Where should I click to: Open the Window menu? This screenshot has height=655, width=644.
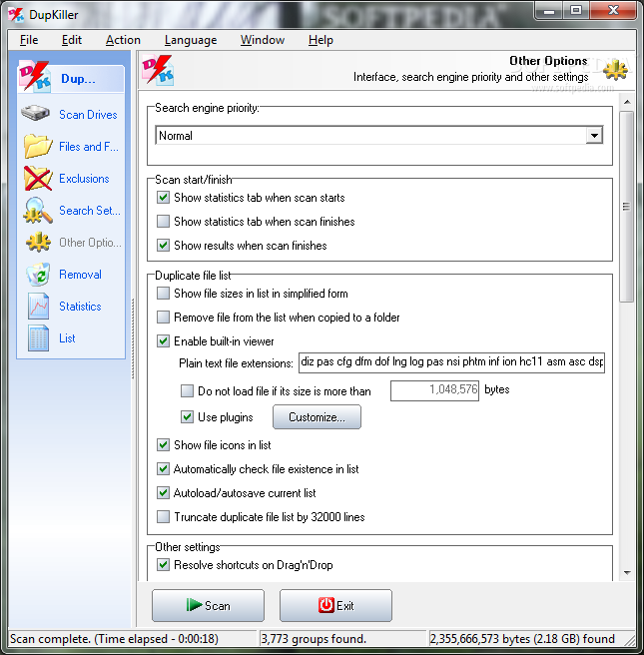[x=263, y=40]
